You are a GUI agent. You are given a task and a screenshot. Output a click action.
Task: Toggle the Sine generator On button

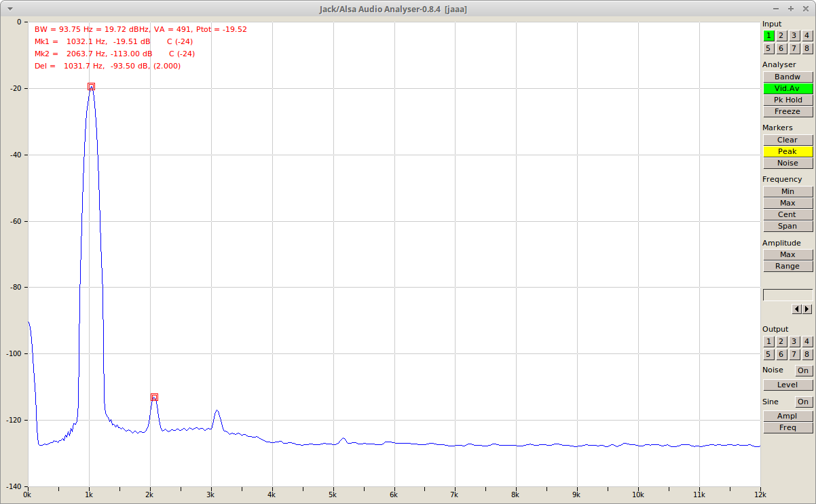pyautogui.click(x=803, y=402)
